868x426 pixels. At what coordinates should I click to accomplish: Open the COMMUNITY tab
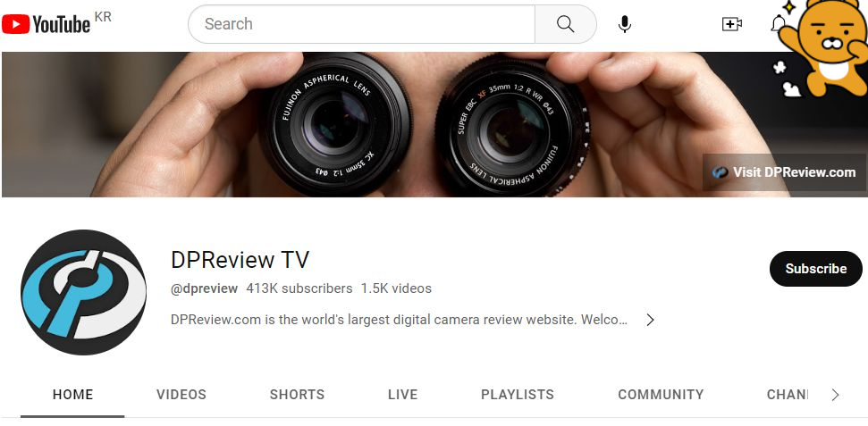[x=661, y=395]
